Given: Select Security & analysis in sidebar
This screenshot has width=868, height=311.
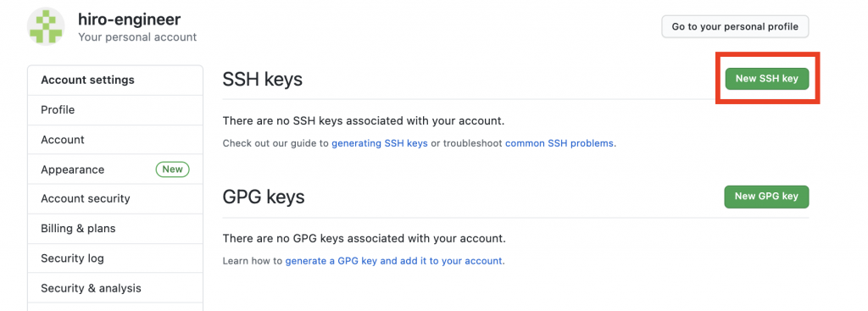Looking at the screenshot, I should coord(115,288).
